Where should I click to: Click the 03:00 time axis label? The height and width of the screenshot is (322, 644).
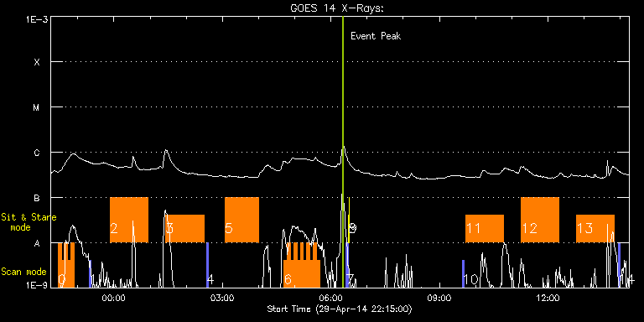(222, 299)
